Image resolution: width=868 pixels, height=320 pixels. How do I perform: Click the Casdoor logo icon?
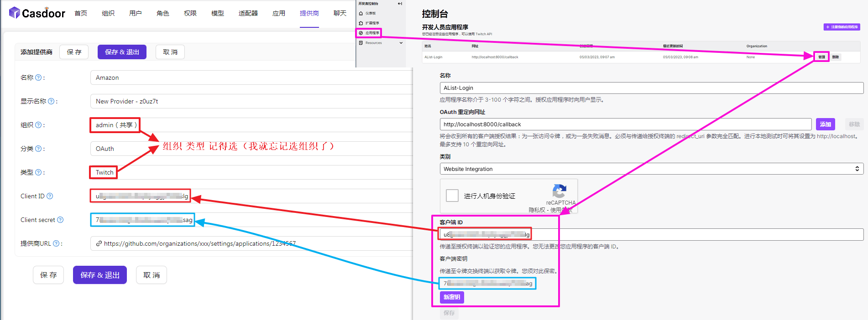click(x=15, y=13)
